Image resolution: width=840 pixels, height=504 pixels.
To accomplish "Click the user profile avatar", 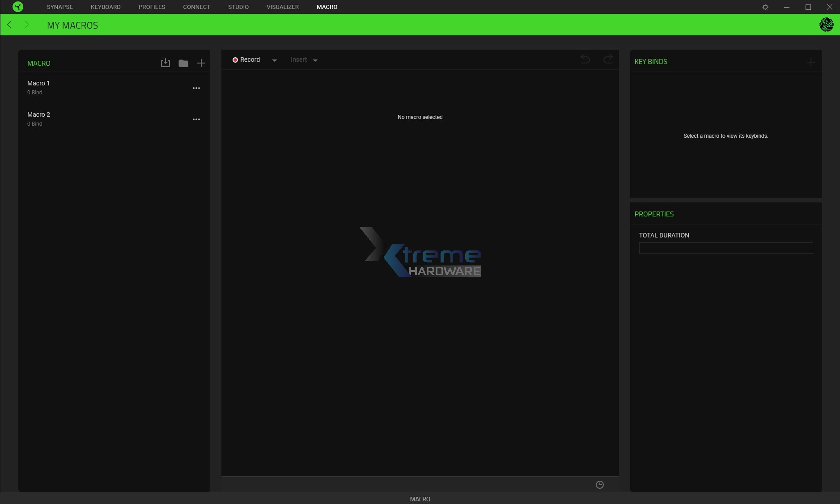I will [826, 25].
